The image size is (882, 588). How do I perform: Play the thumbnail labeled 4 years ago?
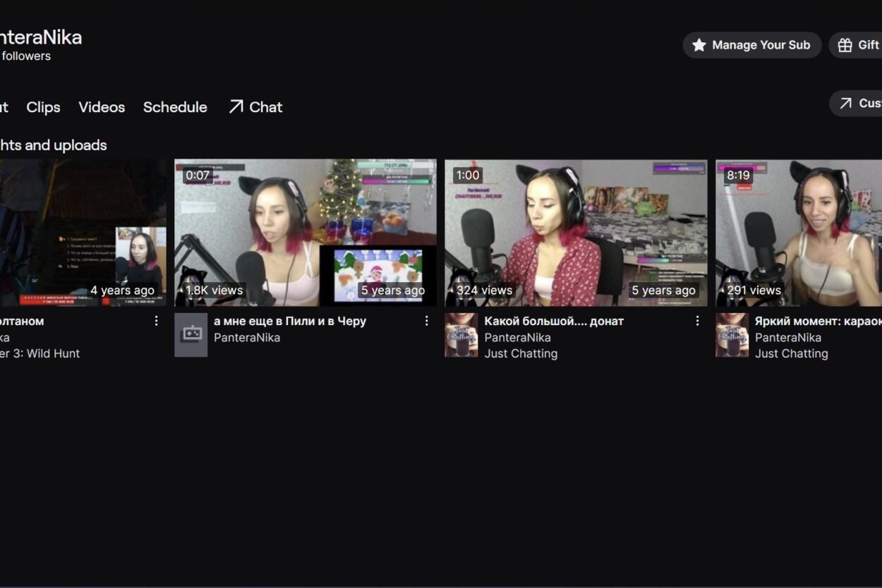tap(83, 233)
